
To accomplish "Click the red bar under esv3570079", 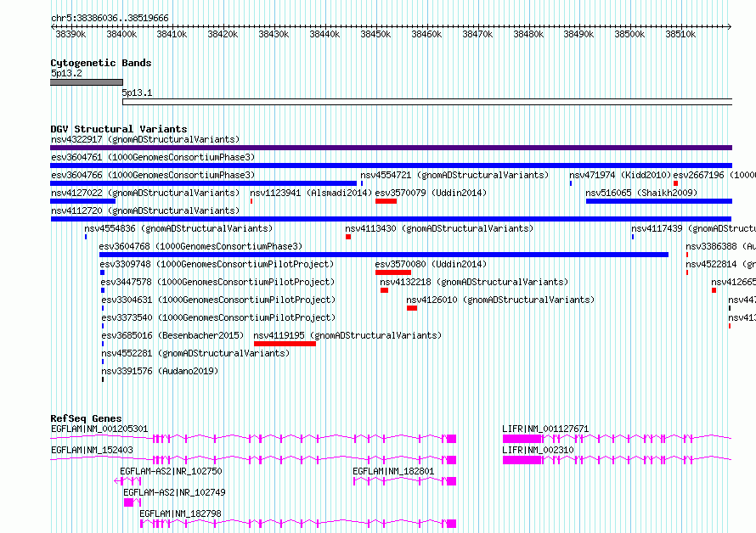I will click(x=386, y=201).
